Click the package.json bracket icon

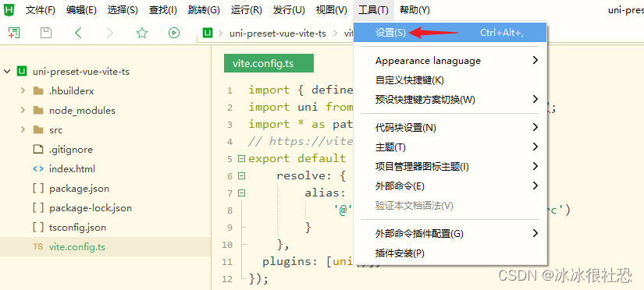click(x=38, y=189)
